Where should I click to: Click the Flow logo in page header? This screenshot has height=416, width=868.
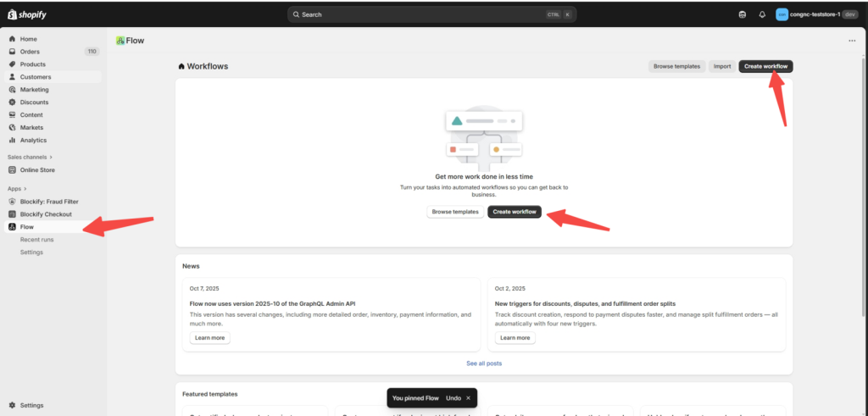click(x=120, y=41)
